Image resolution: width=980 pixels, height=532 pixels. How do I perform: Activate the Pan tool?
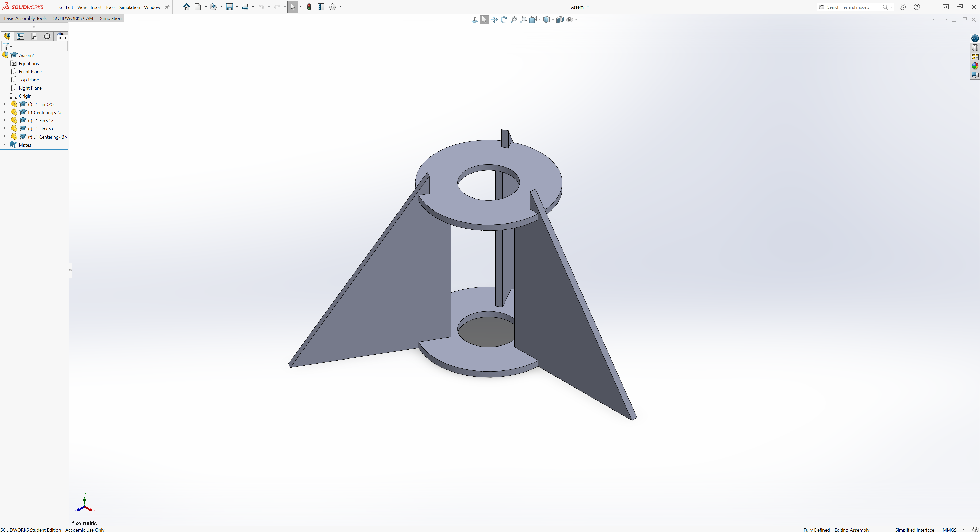point(494,20)
